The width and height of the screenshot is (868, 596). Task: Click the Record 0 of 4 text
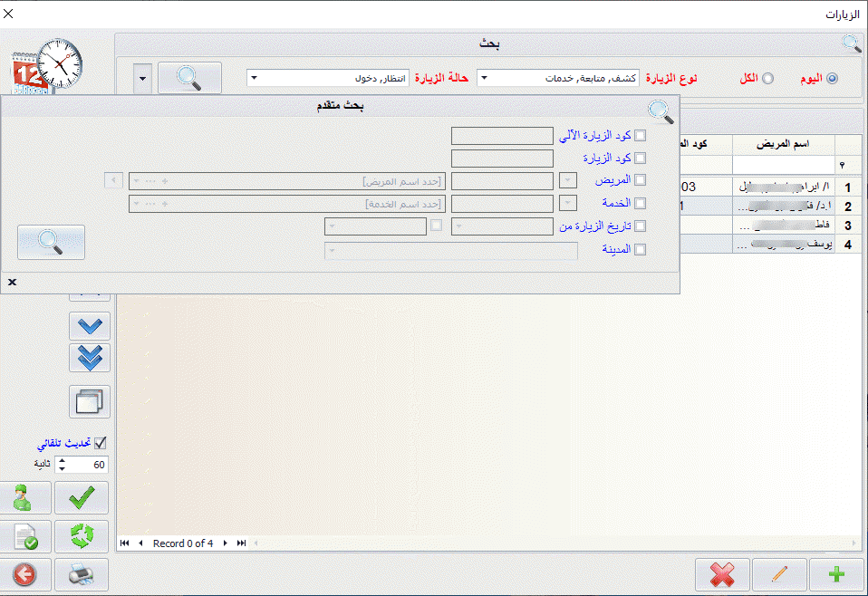[x=183, y=543]
